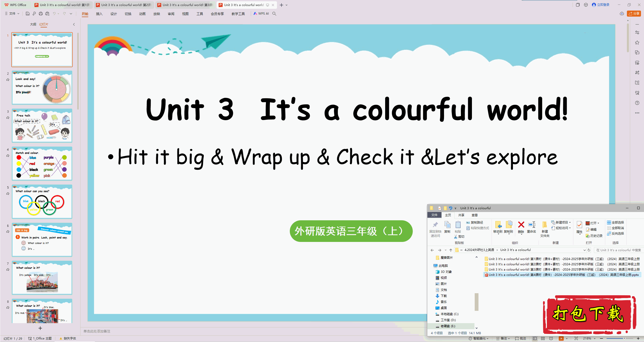Switch to slide sorter view icon
Screen dimensions: 644x342
(x=543, y=338)
